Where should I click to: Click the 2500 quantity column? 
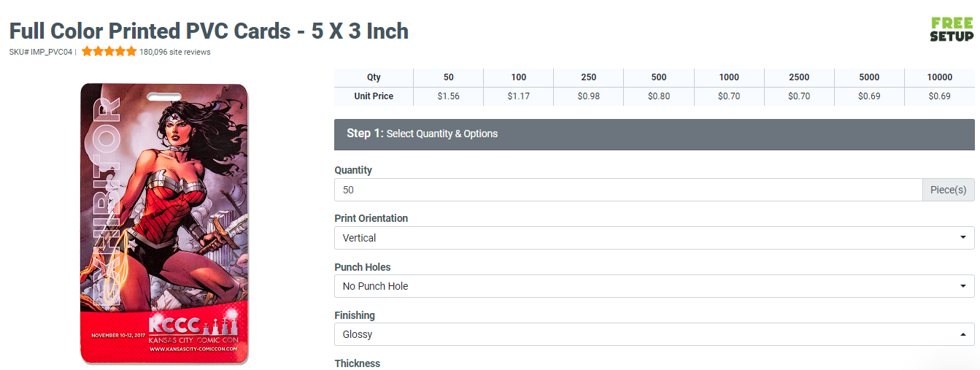798,77
